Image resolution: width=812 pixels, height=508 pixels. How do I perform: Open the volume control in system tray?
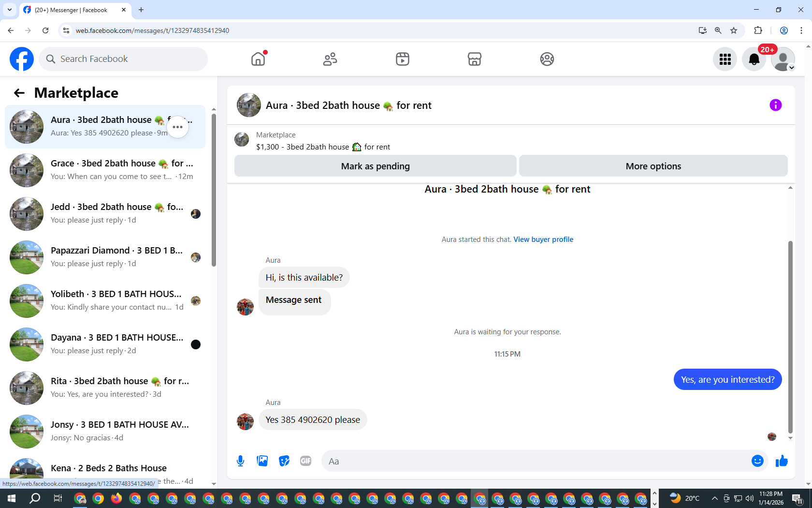coord(750,498)
